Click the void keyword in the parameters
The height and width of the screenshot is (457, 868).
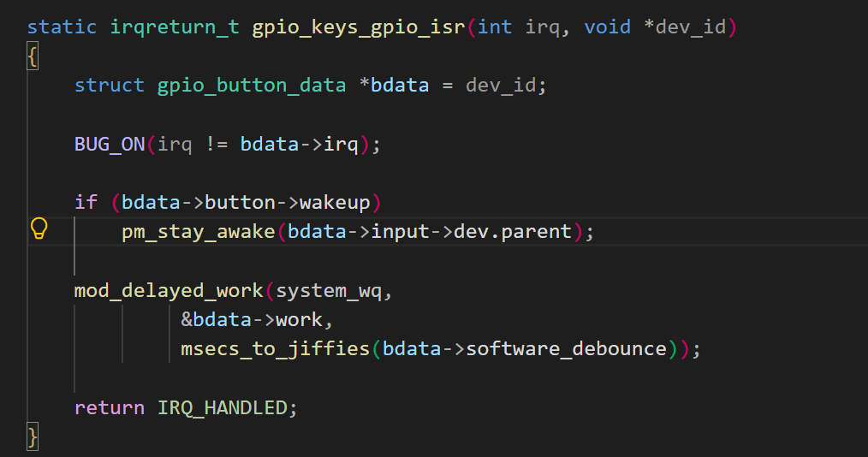pyautogui.click(x=607, y=27)
